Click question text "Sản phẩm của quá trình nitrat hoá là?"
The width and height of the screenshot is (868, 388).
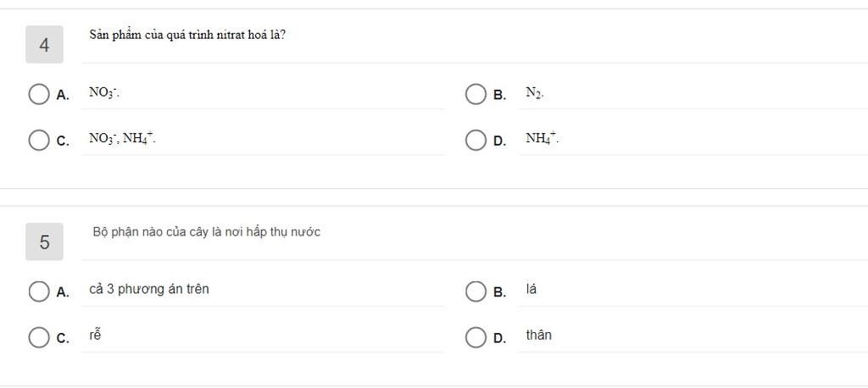click(187, 36)
